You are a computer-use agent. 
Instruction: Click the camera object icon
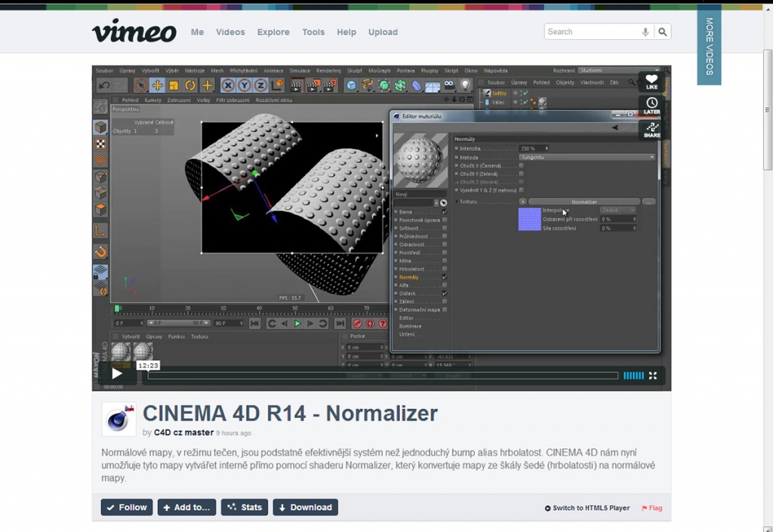tap(448, 85)
